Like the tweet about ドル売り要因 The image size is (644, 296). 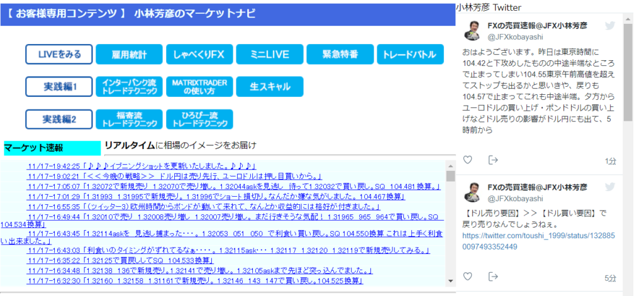467,277
